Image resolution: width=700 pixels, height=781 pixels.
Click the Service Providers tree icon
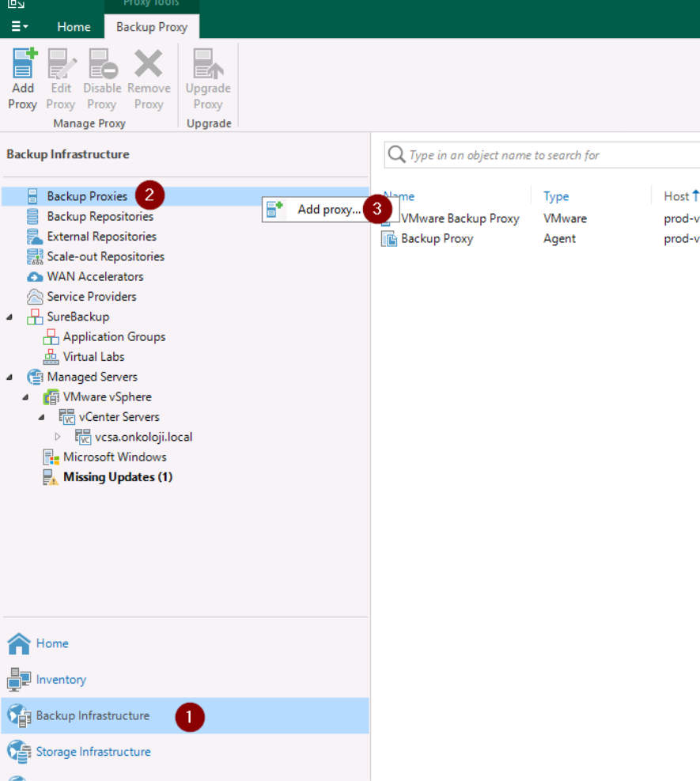(34, 297)
